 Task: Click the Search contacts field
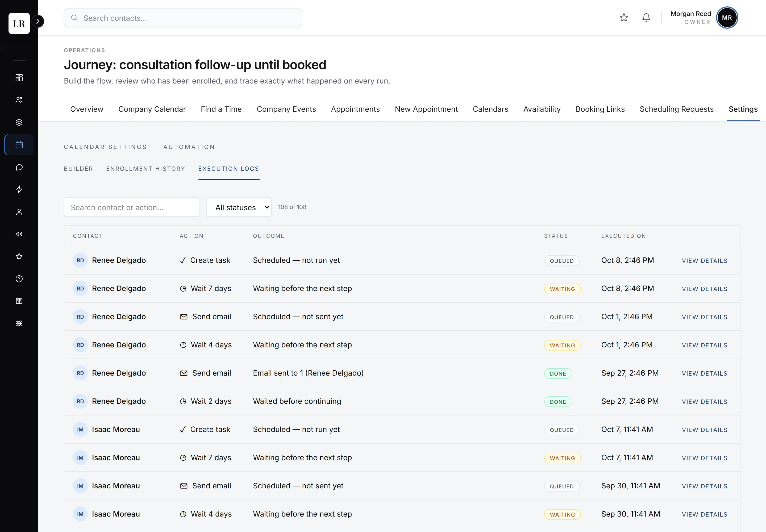coord(183,18)
